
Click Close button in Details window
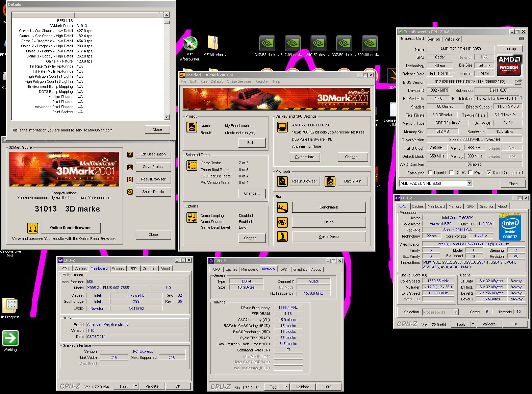[x=157, y=129]
